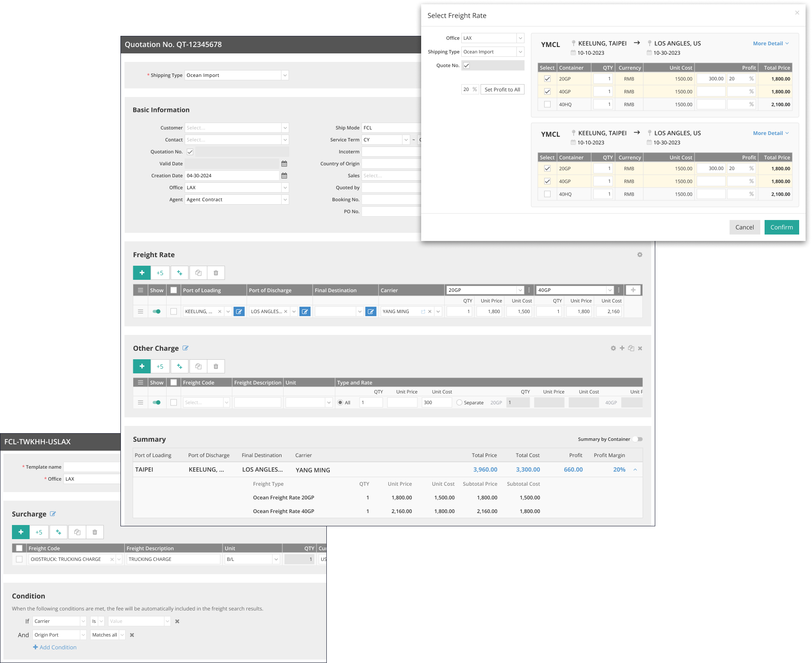Edit Port of Loading with the blue pencil icon
The height and width of the screenshot is (663, 812).
click(239, 311)
